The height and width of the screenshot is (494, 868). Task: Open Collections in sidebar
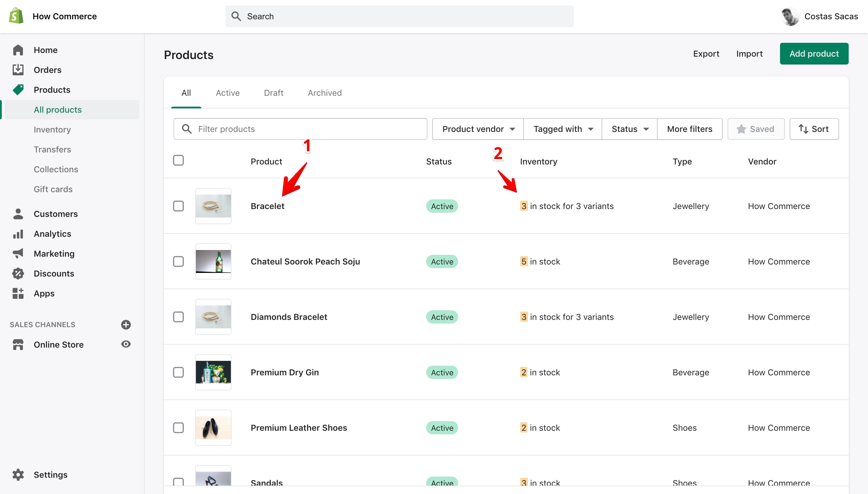pyautogui.click(x=56, y=169)
